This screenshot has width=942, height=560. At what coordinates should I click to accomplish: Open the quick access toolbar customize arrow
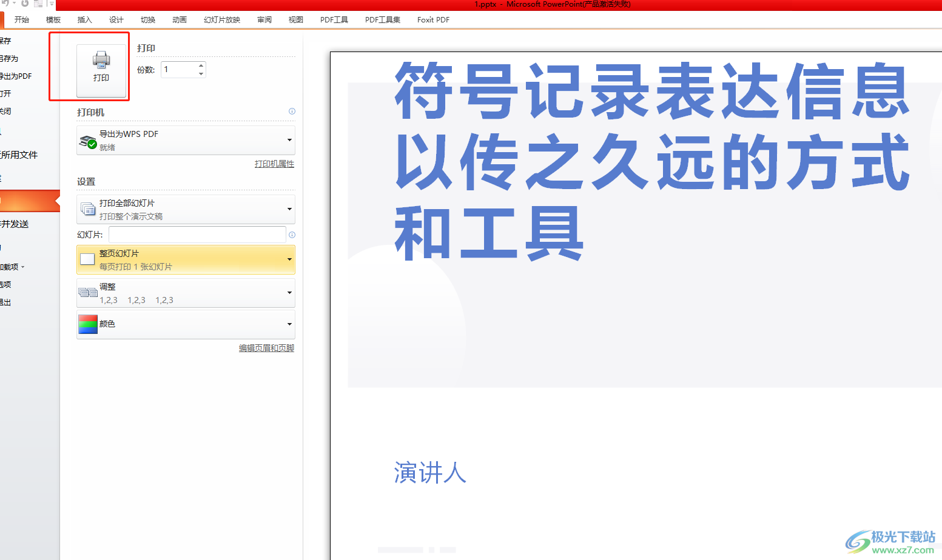tap(51, 4)
